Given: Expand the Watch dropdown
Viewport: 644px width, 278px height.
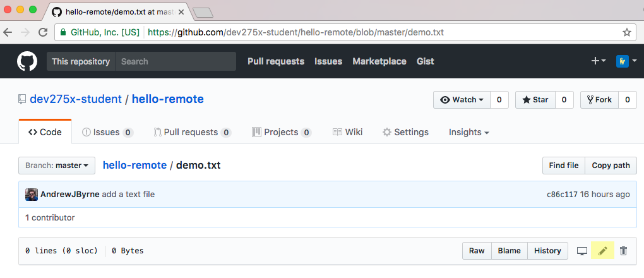Looking at the screenshot, I should coord(462,100).
